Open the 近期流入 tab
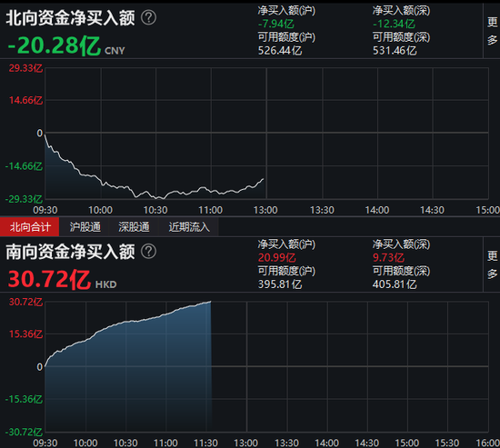500x448 pixels. 189,226
